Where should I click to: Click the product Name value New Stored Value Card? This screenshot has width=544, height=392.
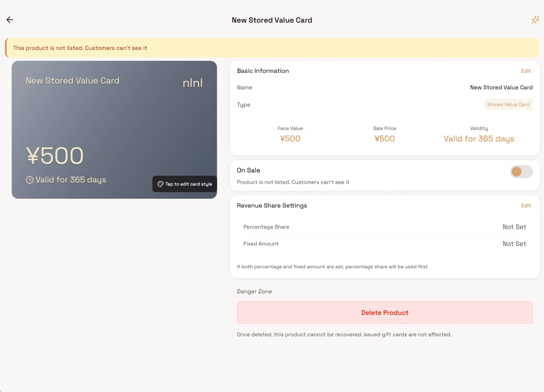point(501,87)
